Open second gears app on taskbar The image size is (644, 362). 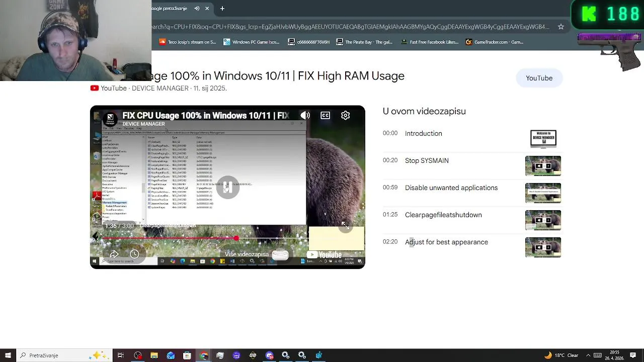click(x=302, y=355)
